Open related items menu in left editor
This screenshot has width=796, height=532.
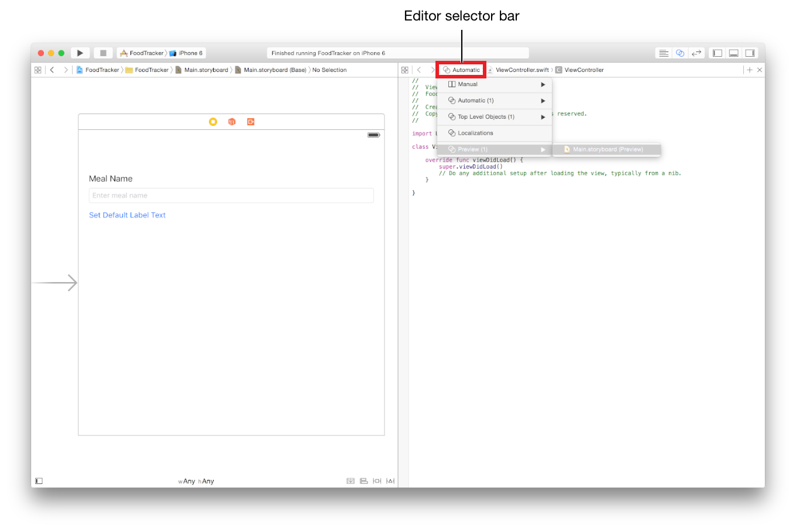tap(38, 70)
